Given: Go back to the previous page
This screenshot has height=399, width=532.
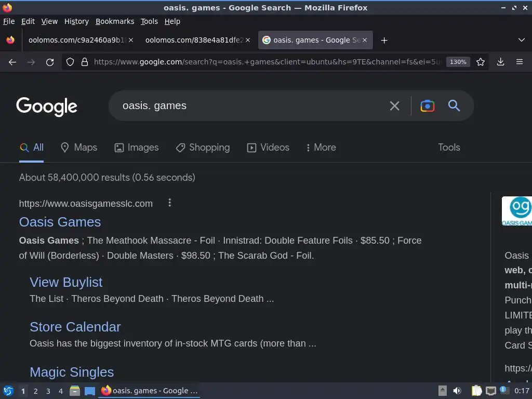Looking at the screenshot, I should [x=12, y=62].
